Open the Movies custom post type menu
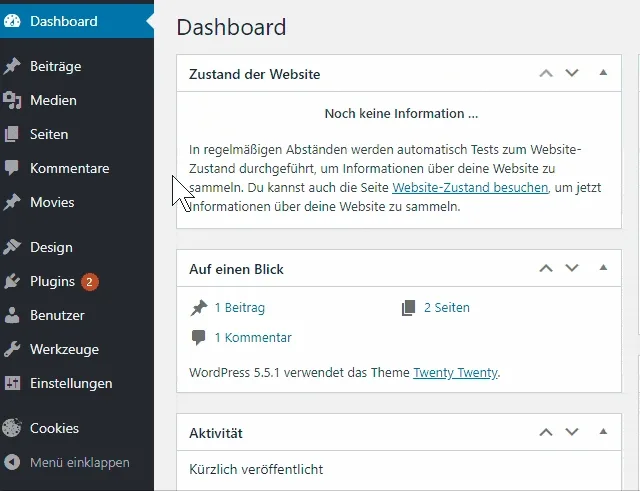 [x=77, y=202]
